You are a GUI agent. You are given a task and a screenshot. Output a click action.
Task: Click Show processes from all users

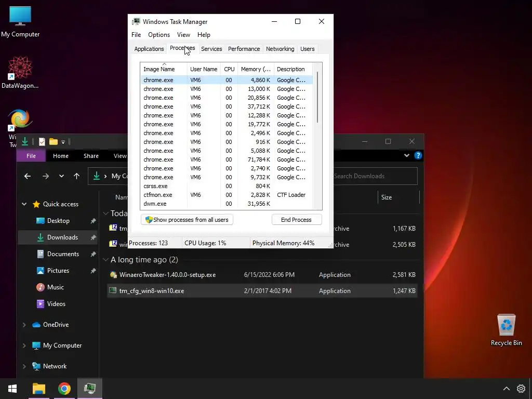[x=187, y=220]
